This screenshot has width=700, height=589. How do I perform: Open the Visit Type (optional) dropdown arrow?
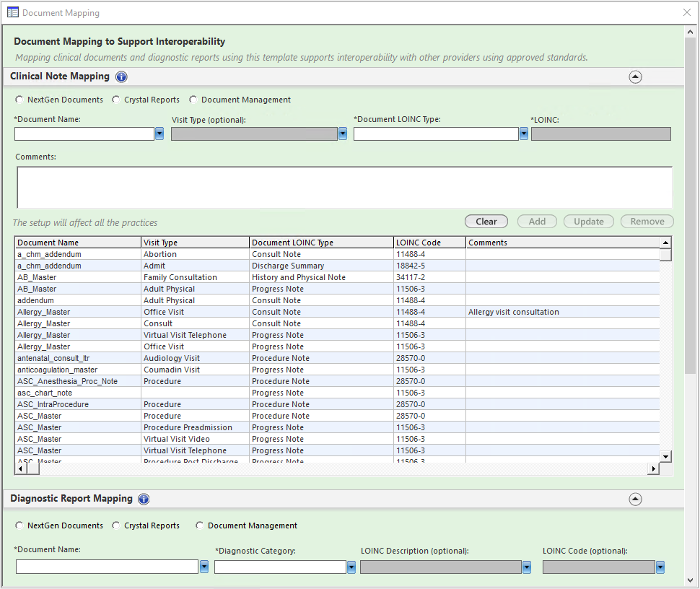(342, 134)
